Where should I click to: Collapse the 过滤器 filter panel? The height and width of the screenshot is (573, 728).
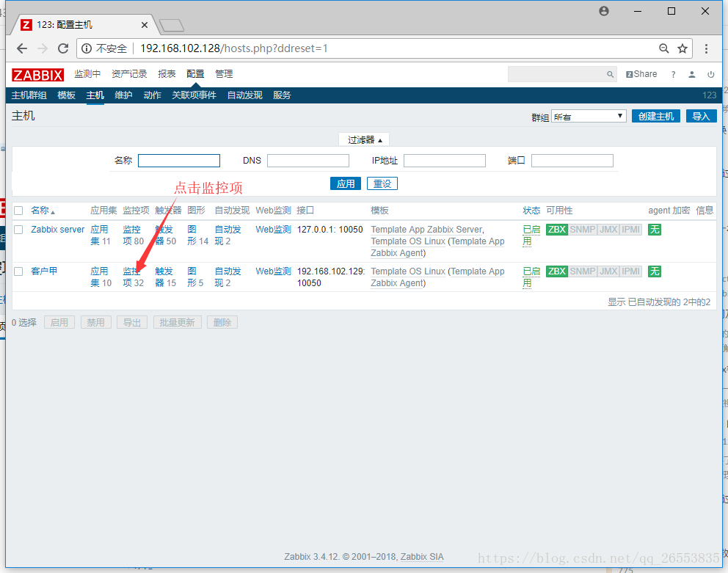coord(365,140)
